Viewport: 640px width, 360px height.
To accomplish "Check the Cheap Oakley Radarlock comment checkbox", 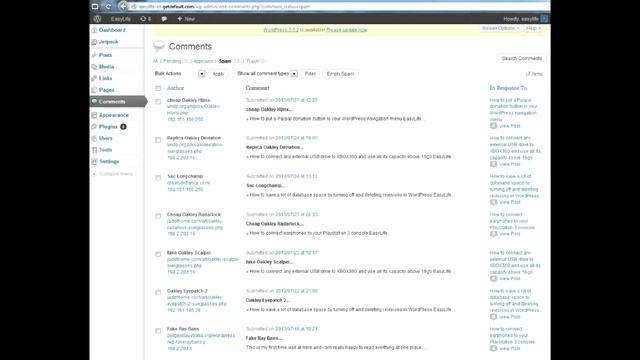I will (158, 216).
